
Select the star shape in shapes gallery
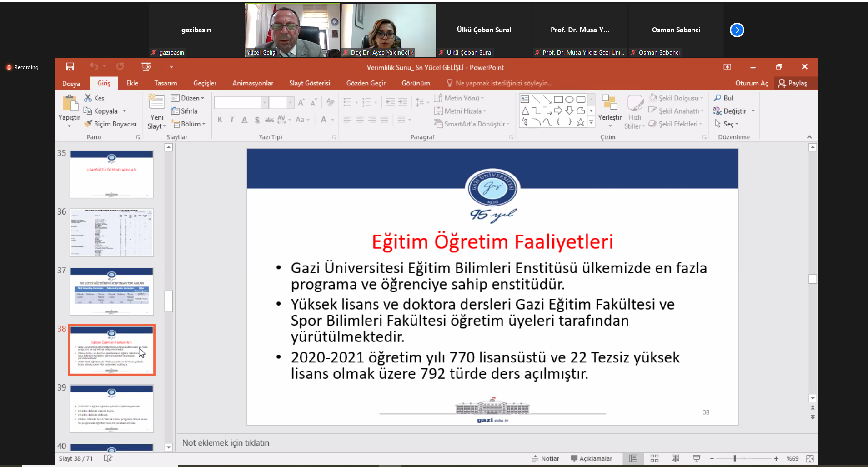pyautogui.click(x=581, y=122)
